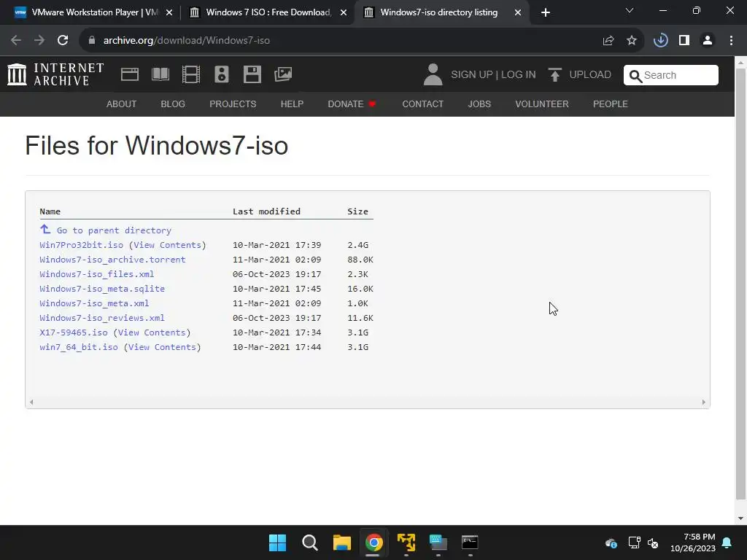The width and height of the screenshot is (747, 560).
Task: Click the magnifier icon in the Search box
Action: pyautogui.click(x=635, y=76)
